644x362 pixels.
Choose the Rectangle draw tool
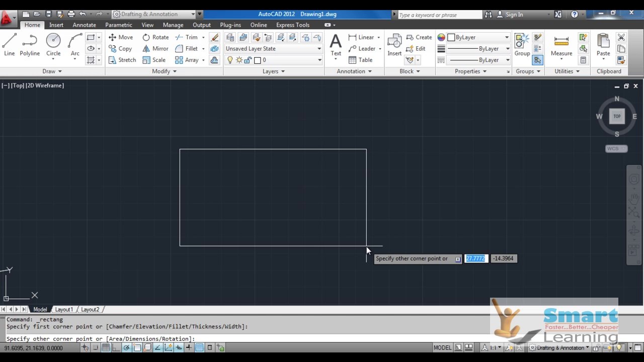91,37
